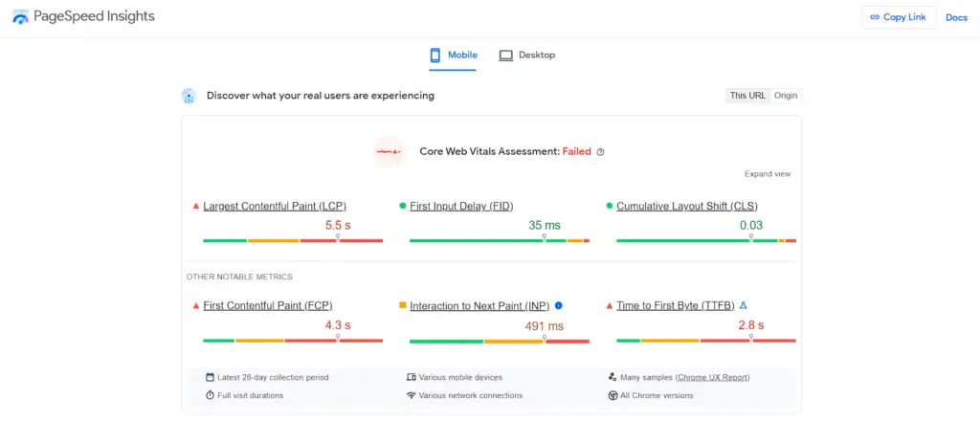The image size is (980, 422).
Task: Click the PageSpeed Insights logo icon
Action: (x=21, y=17)
